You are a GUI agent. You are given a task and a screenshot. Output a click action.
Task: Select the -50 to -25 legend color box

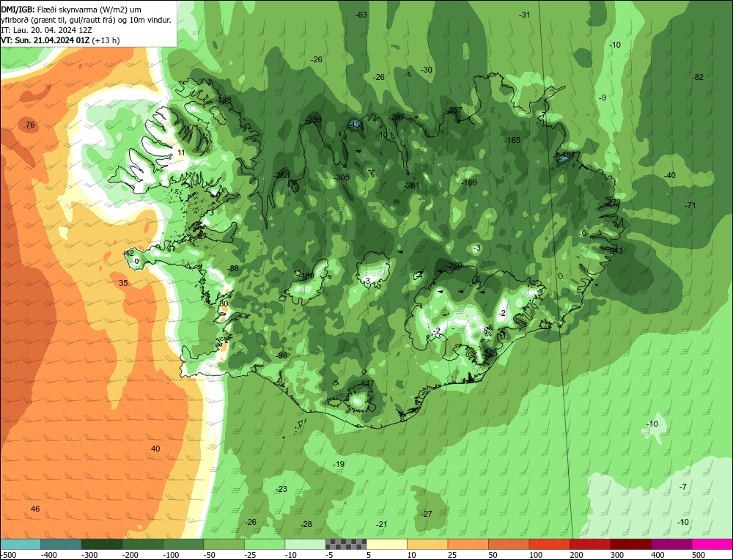click(224, 544)
